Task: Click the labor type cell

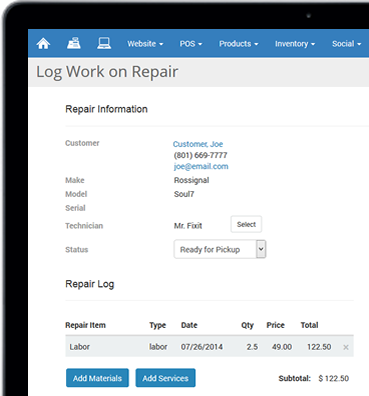Action: [158, 347]
